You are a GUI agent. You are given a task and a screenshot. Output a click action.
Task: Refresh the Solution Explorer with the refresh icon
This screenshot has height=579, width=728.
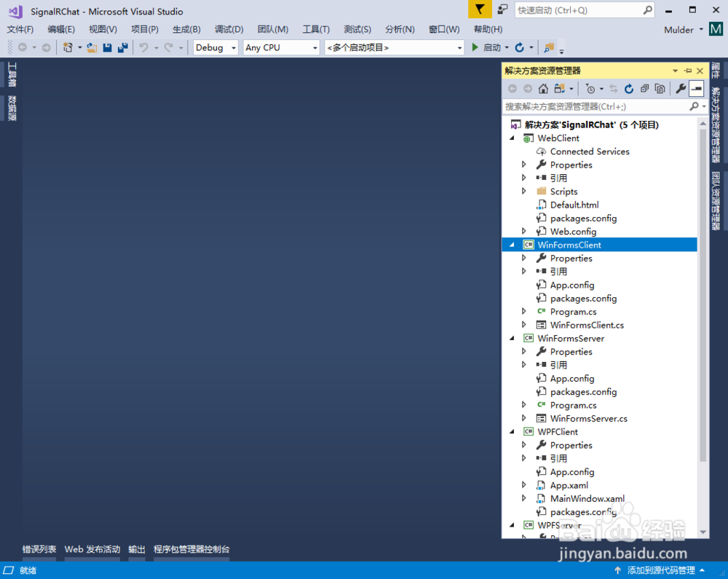point(629,88)
